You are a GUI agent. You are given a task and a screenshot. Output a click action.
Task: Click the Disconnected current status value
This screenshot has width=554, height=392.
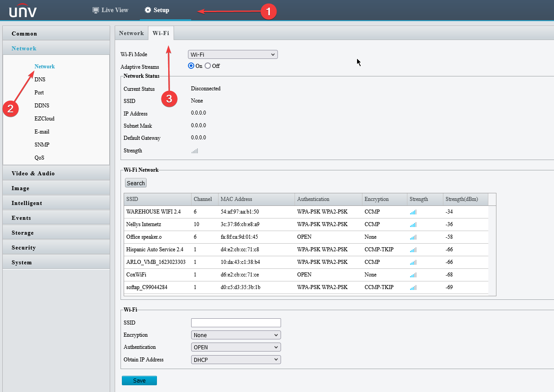pos(206,89)
